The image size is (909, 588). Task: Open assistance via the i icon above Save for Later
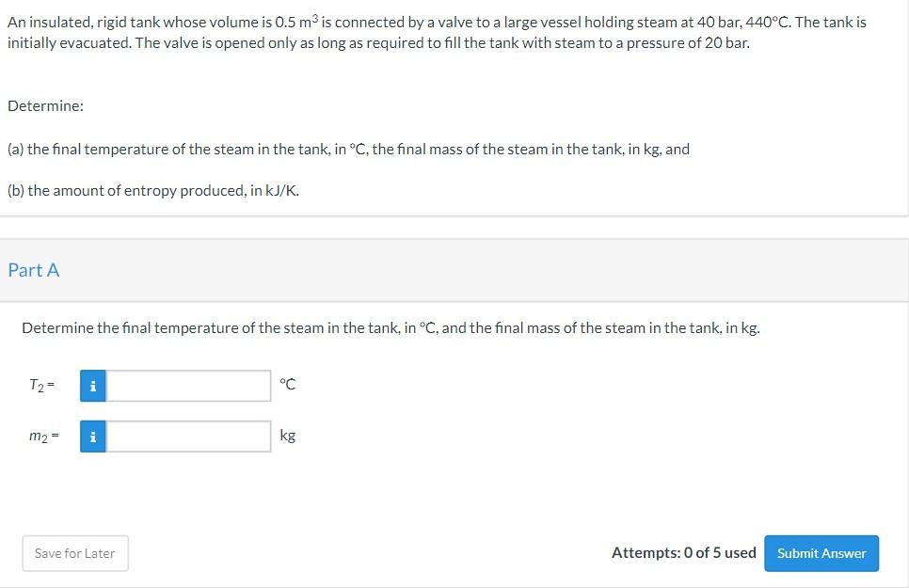point(92,436)
